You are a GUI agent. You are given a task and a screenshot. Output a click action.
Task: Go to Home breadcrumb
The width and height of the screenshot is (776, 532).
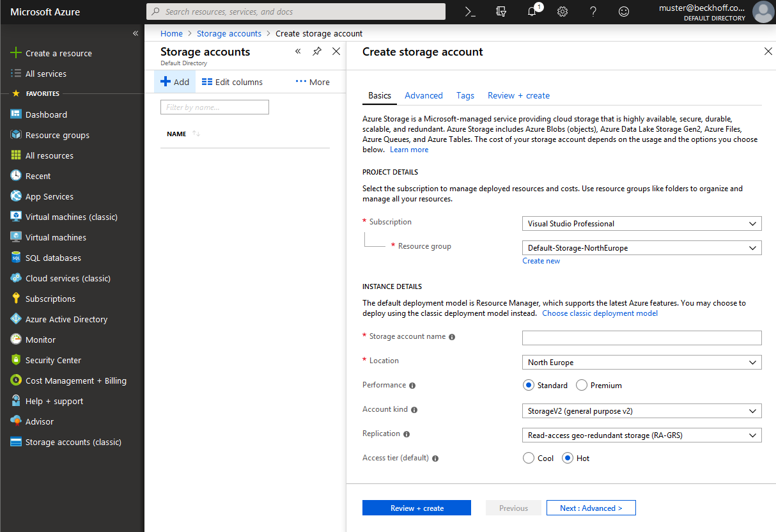[x=171, y=33]
